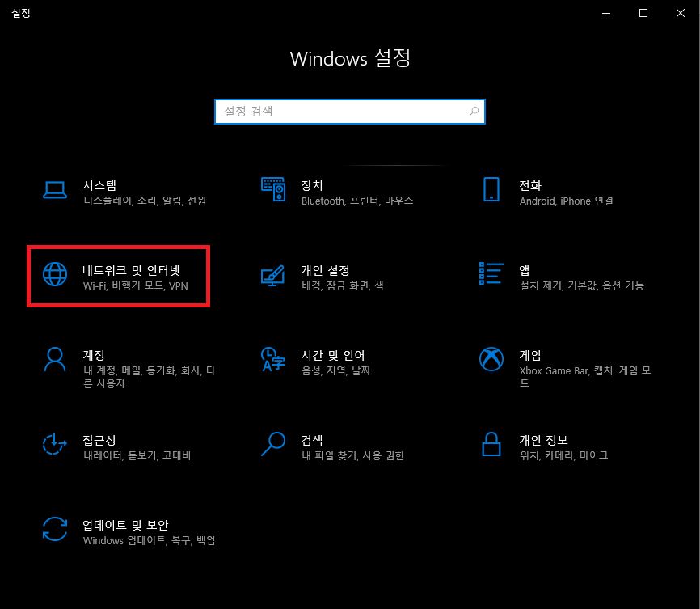Select the 전화 title text
Viewport: 700px width, 609px height.
click(x=530, y=185)
